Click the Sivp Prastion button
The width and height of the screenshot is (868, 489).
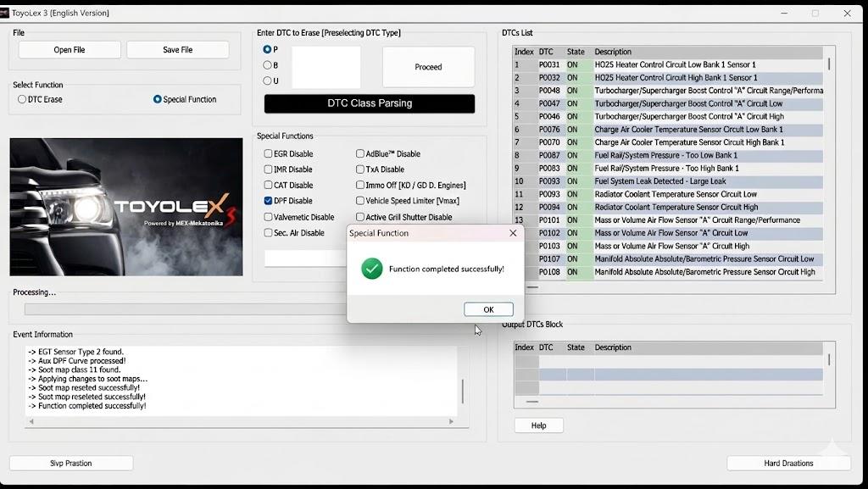point(71,463)
